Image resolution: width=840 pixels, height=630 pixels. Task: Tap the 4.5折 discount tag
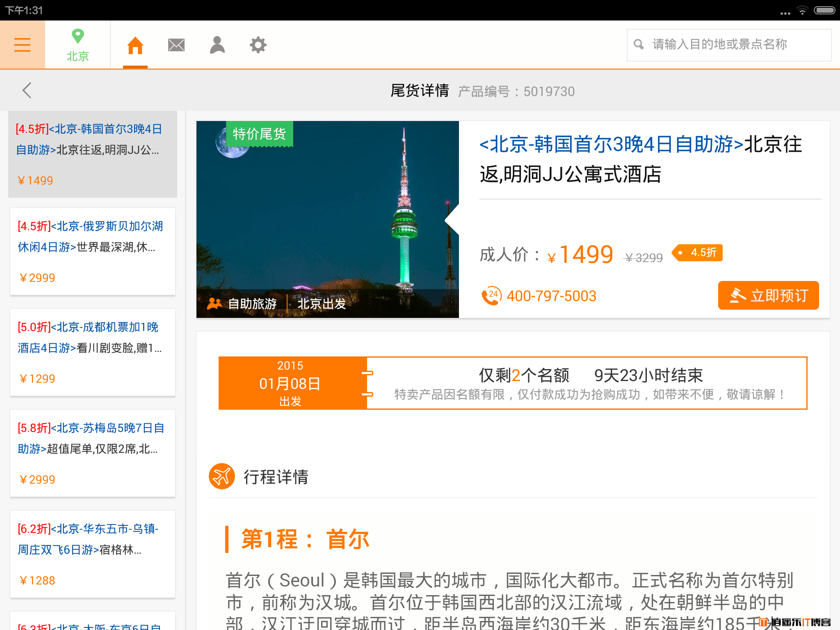coord(698,253)
